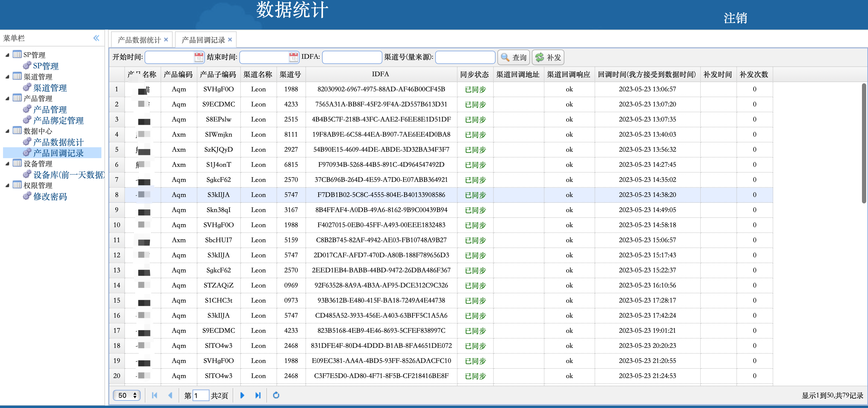
Task: Click gear icon beside 产品数据统计
Action: pyautogui.click(x=27, y=142)
